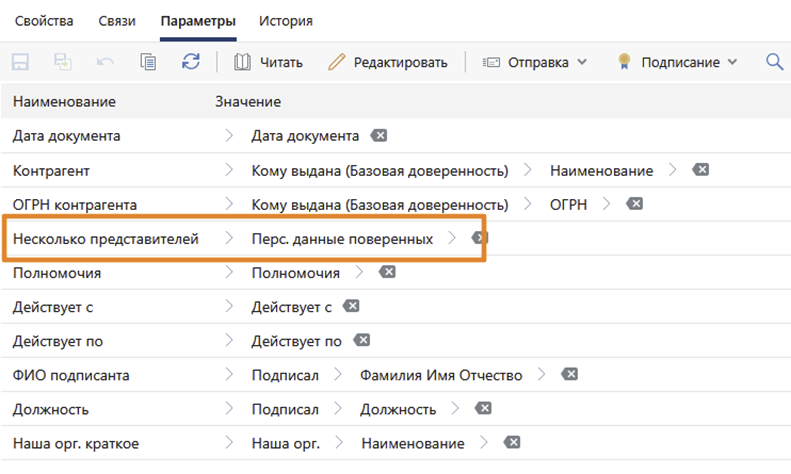791x474 pixels.
Task: Open the История tab
Action: pos(285,20)
